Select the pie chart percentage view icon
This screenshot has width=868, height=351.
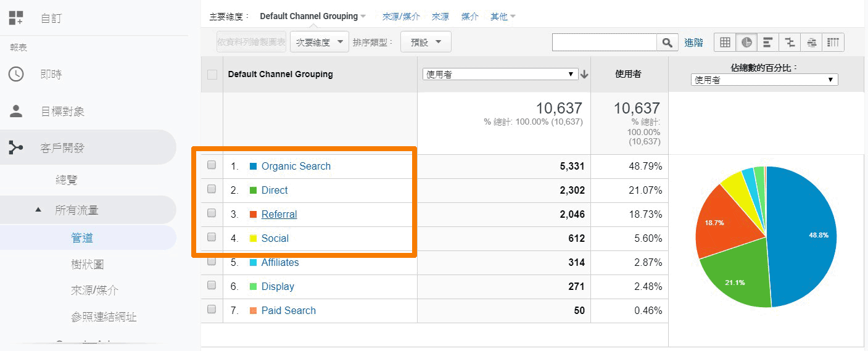pyautogui.click(x=746, y=42)
